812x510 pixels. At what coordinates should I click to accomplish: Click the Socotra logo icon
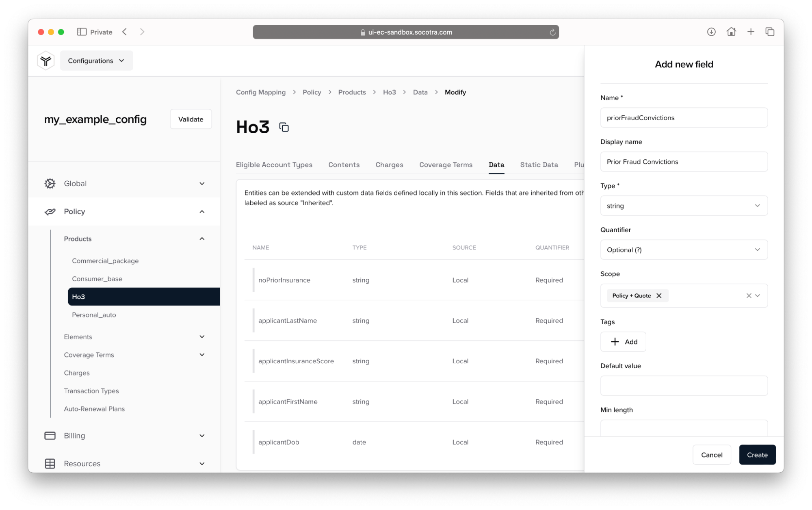45,61
